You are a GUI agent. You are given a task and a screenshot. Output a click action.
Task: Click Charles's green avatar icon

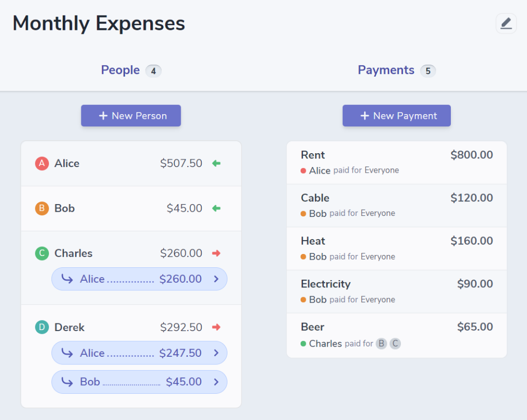(41, 253)
